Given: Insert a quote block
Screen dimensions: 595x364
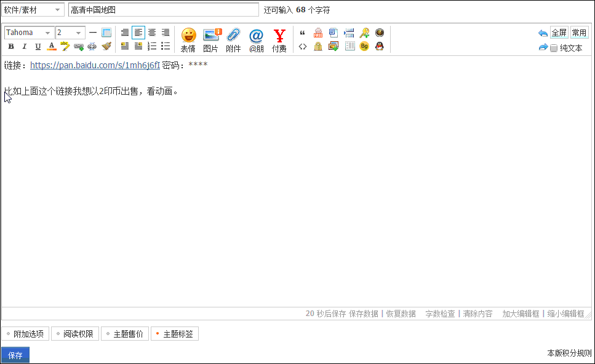Looking at the screenshot, I should coord(303,33).
